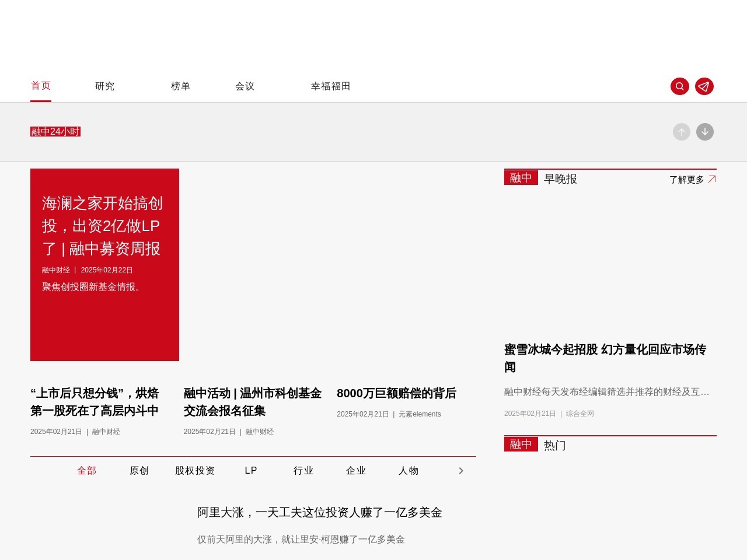Screen dimensions: 747x560
Task: Click the date 2025年02月22日 in red card
Action: (107, 270)
